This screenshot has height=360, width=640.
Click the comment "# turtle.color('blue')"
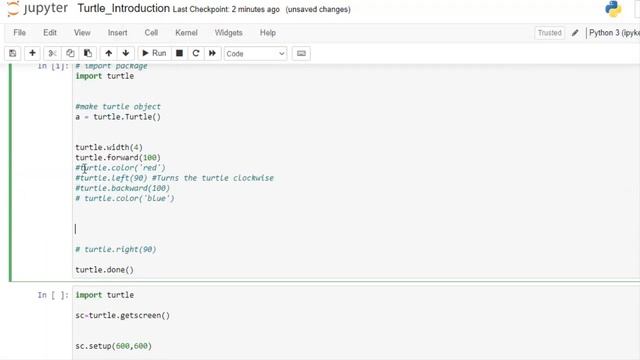coord(125,198)
